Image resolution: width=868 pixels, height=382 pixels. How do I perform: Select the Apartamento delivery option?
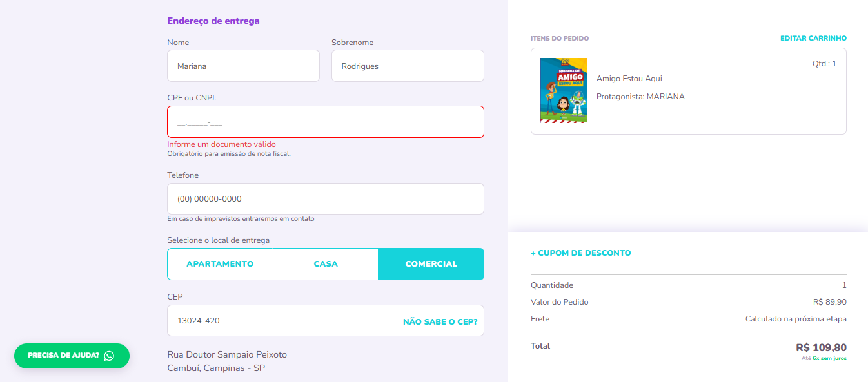(220, 264)
